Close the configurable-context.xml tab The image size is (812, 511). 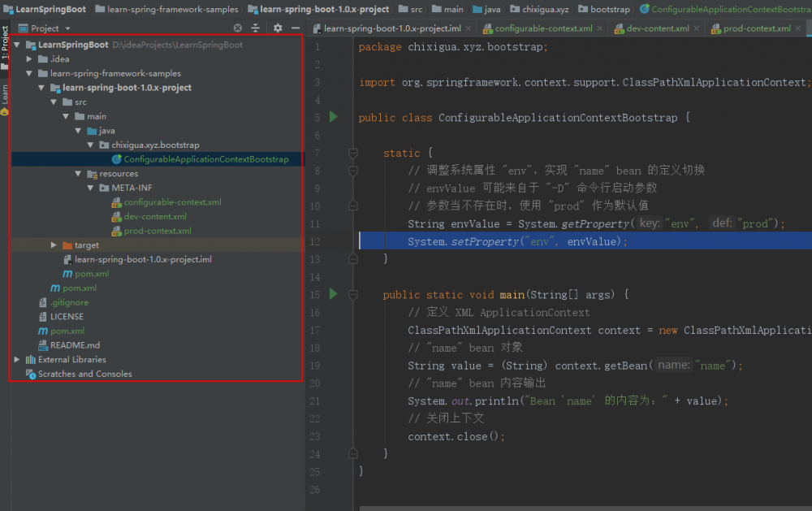tap(600, 28)
